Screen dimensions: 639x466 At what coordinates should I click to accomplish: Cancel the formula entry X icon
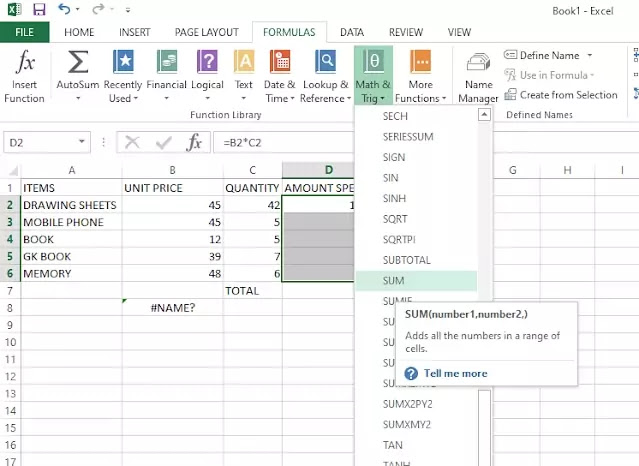tap(132, 143)
